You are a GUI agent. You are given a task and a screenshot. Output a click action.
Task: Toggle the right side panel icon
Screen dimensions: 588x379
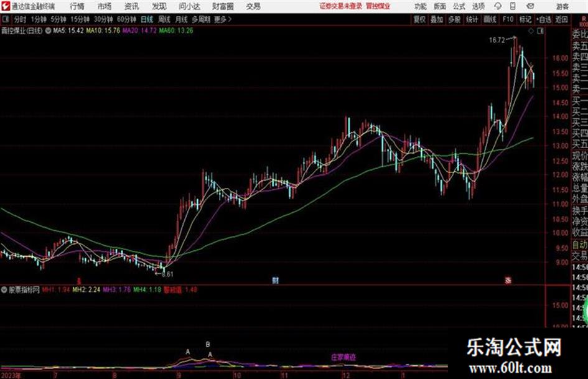540,31
